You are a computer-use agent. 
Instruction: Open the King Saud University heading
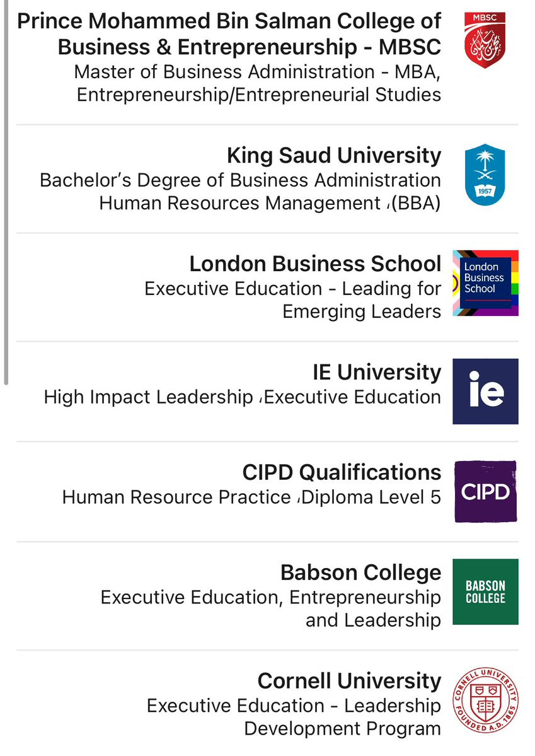point(334,156)
